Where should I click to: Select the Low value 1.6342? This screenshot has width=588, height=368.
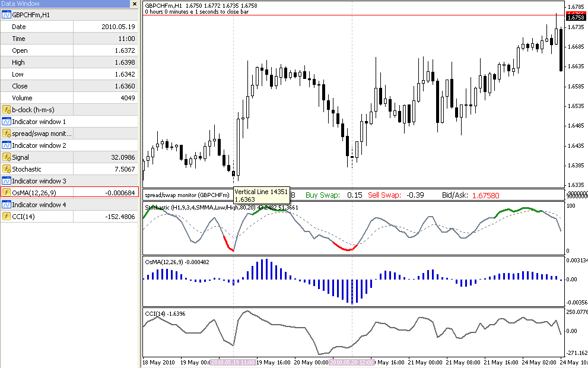coord(125,74)
